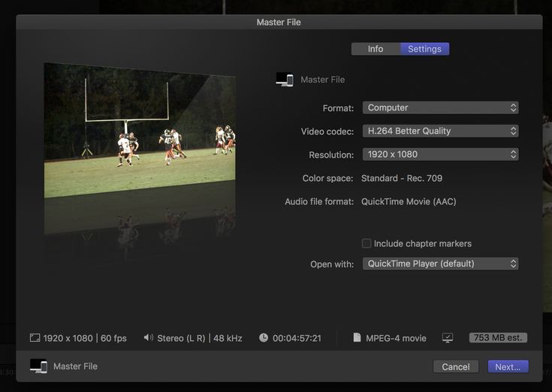Click the 753 MB est. file size badge
Viewport: 552px width, 392px height.
tap(498, 338)
